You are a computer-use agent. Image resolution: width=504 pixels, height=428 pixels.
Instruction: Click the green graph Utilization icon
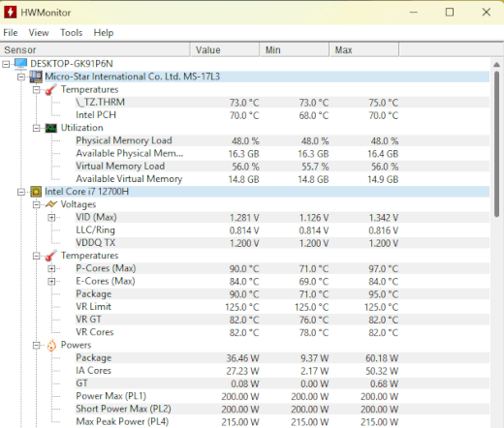50,128
